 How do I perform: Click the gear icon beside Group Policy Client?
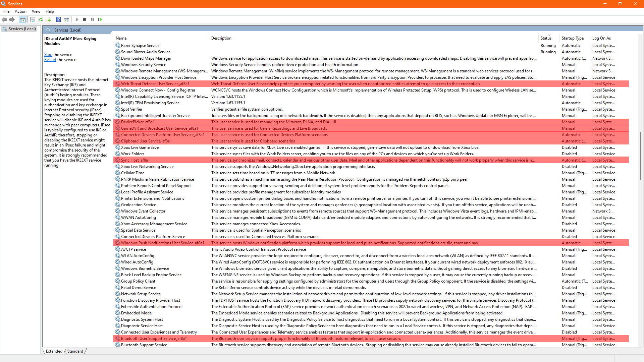point(118,281)
